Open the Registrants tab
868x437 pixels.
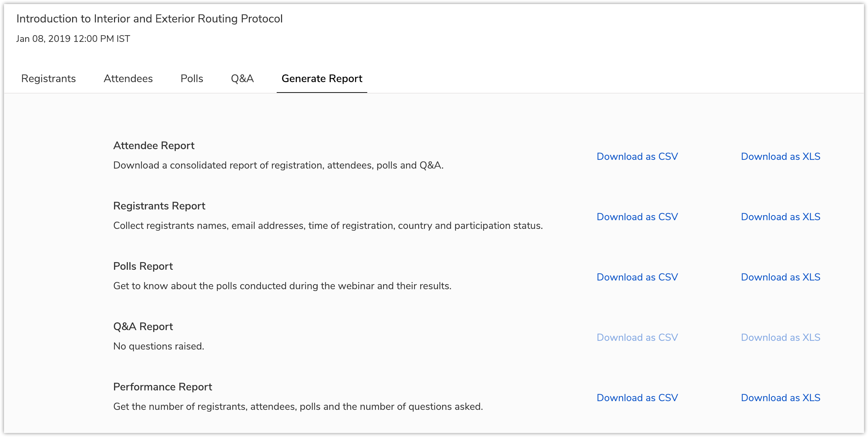point(49,78)
